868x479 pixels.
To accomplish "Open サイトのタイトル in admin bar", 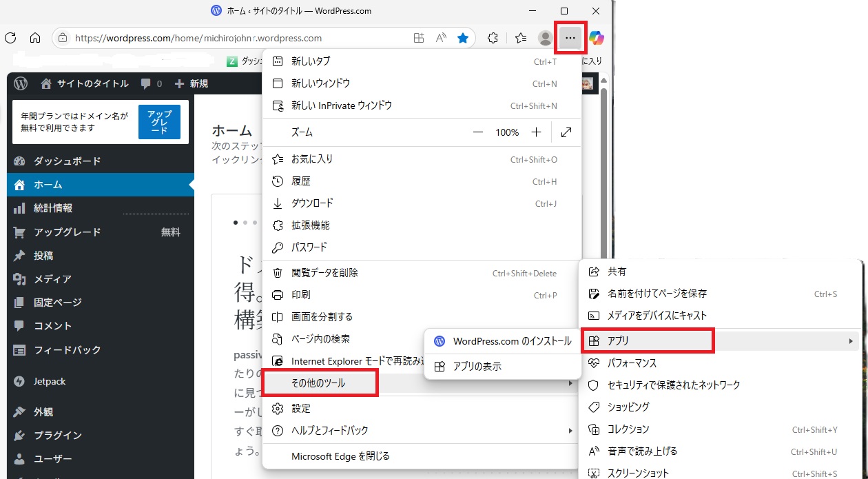I will tap(85, 83).
